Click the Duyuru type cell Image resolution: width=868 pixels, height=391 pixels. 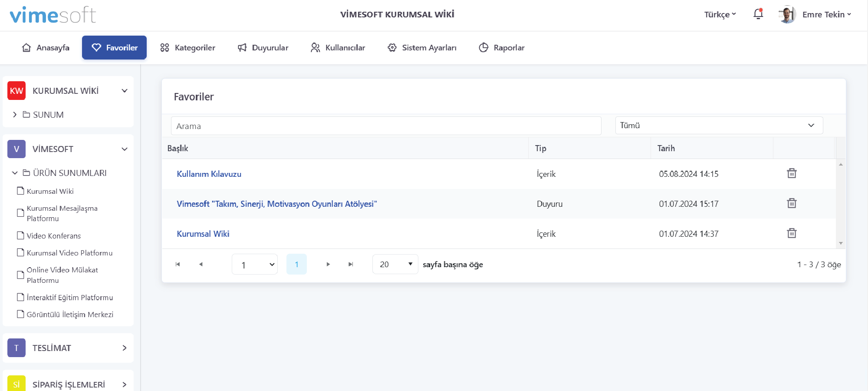click(x=549, y=204)
